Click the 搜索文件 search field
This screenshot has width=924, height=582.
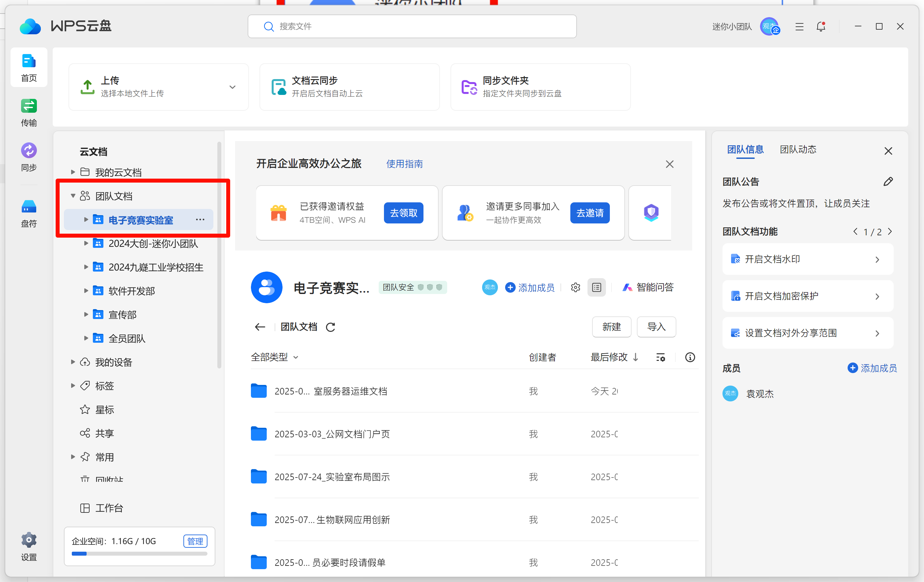tap(412, 26)
